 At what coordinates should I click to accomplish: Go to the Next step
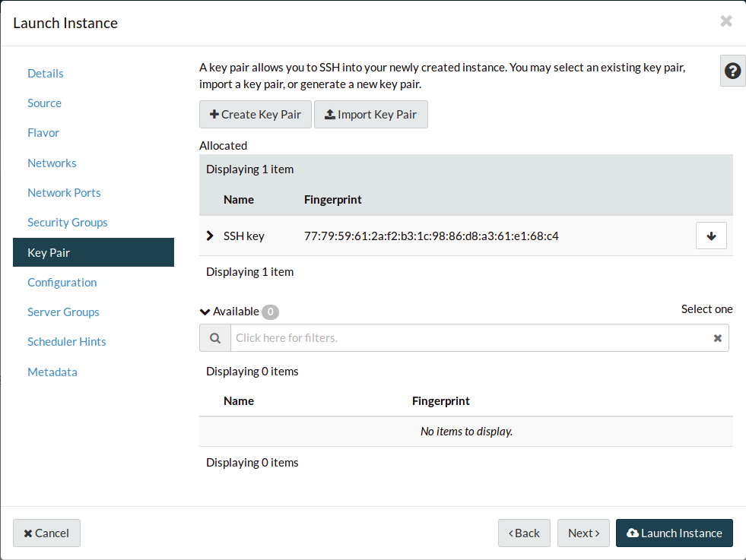click(583, 533)
